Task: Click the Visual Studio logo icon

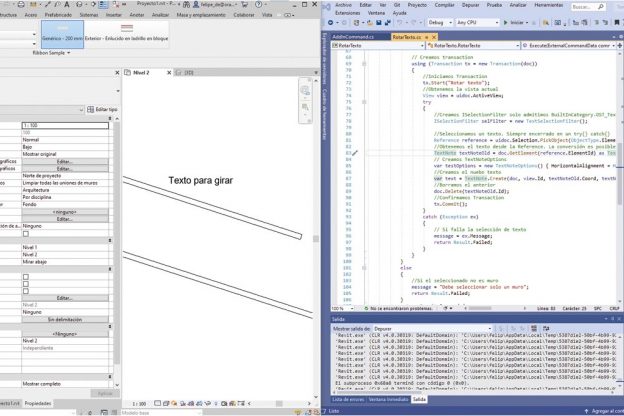Action: point(326,6)
